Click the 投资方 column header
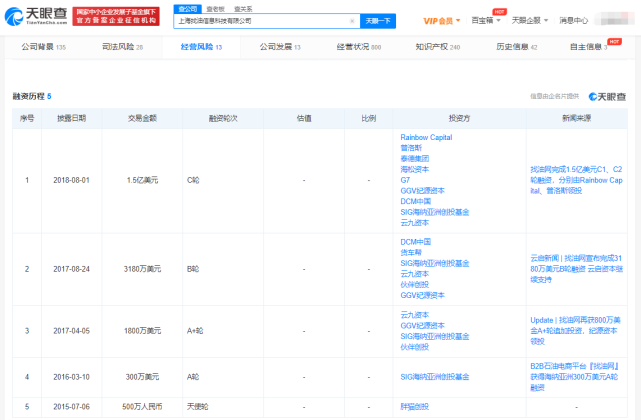Viewport: 641px width, 420px height. tap(459, 118)
